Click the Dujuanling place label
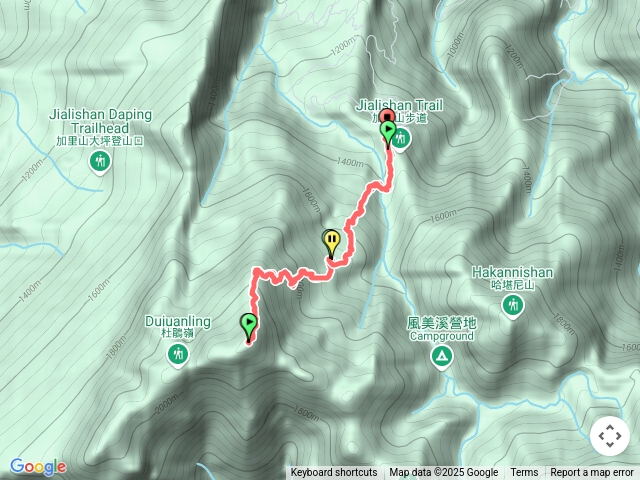Image resolution: width=640 pixels, height=480 pixels. click(178, 322)
